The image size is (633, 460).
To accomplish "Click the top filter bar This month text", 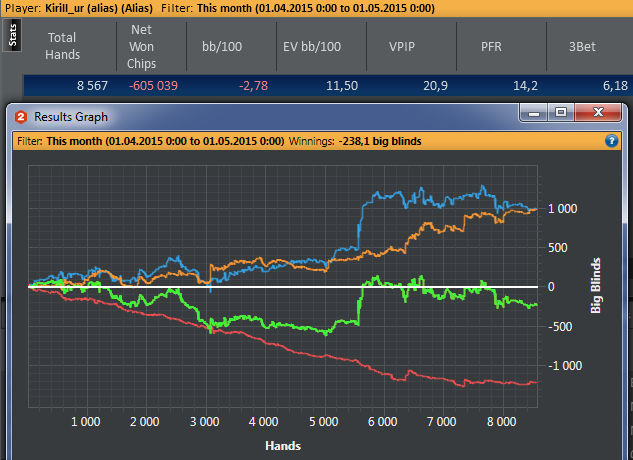I will pyautogui.click(x=316, y=8).
